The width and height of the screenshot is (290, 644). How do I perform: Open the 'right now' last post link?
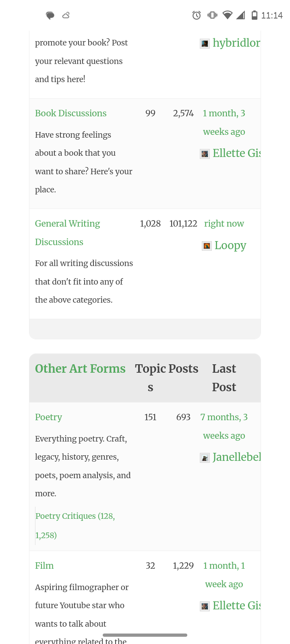tap(224, 223)
